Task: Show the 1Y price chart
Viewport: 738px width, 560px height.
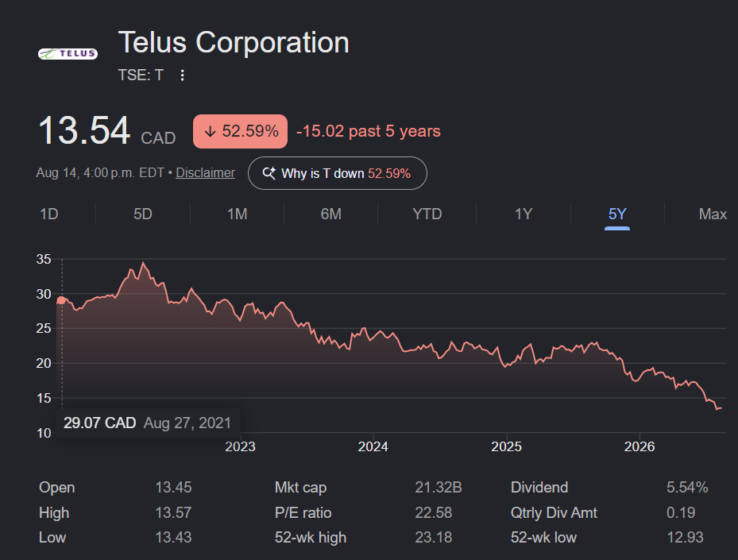Action: coord(524,214)
